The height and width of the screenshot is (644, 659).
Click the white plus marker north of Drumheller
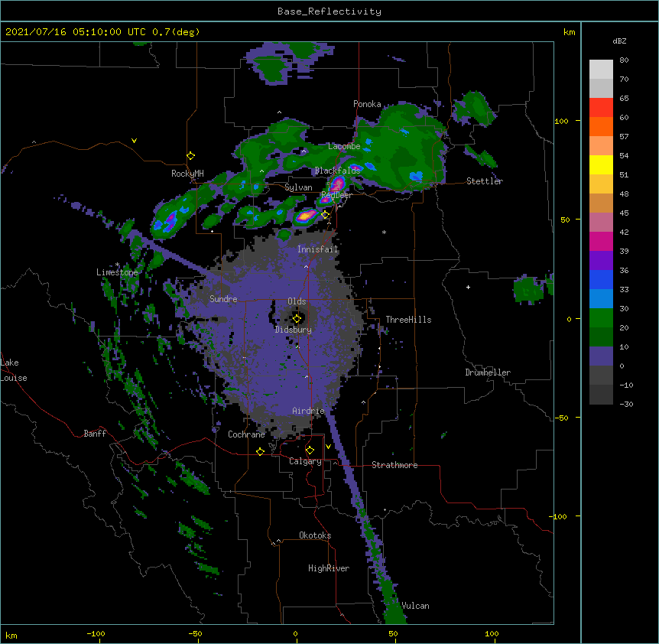[468, 287]
